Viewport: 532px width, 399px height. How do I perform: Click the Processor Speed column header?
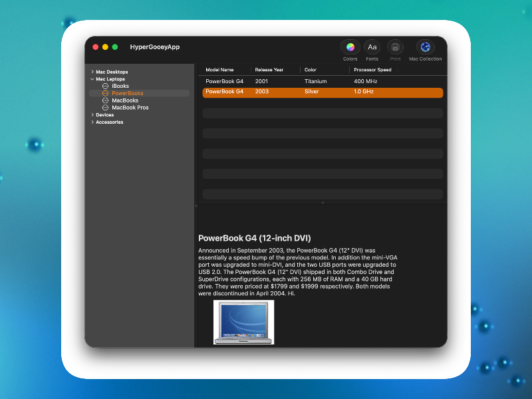click(x=372, y=70)
